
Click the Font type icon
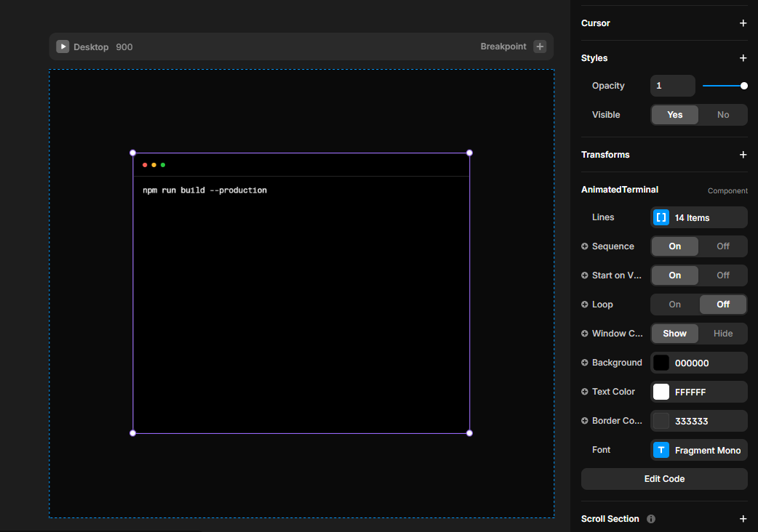tap(661, 450)
